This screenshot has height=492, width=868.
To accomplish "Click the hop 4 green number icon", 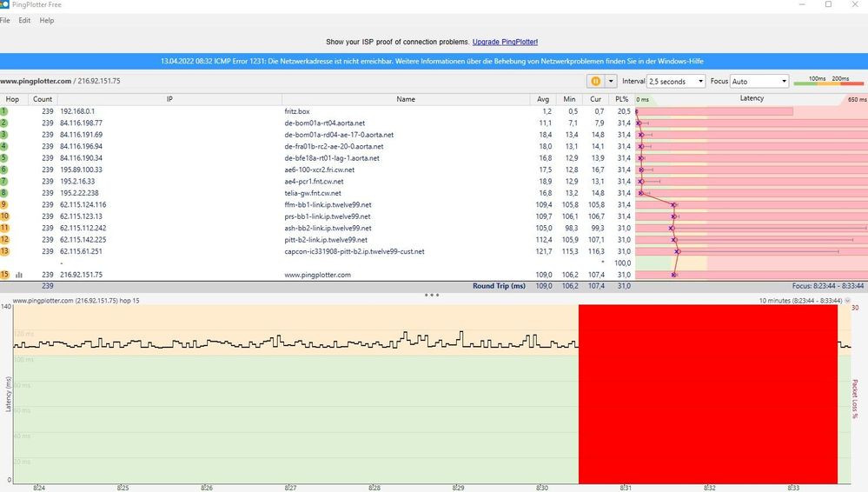I will click(3, 146).
